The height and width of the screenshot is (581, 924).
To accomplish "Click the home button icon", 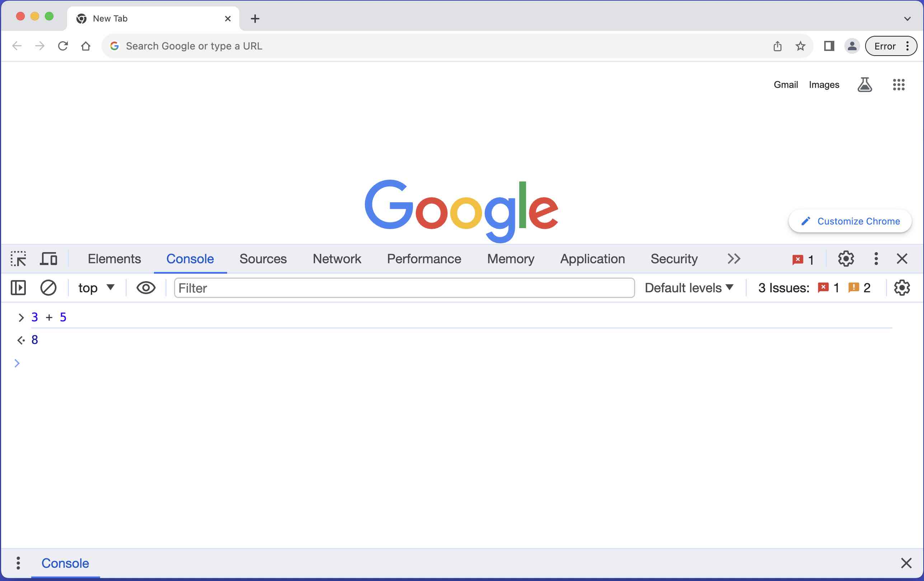I will coord(85,46).
